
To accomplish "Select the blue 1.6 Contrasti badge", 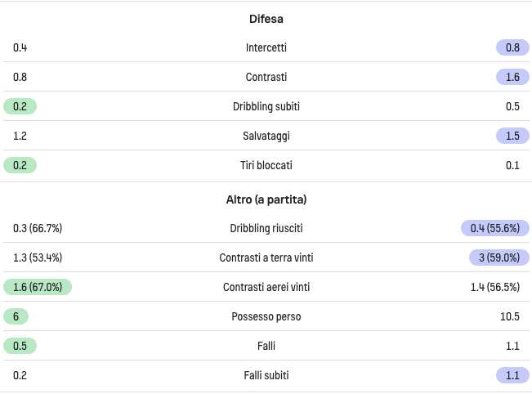I will click(512, 77).
